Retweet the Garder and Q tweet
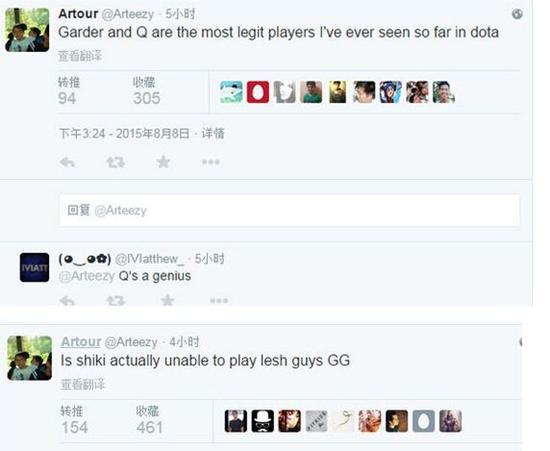This screenshot has height=451, width=550. (116, 162)
